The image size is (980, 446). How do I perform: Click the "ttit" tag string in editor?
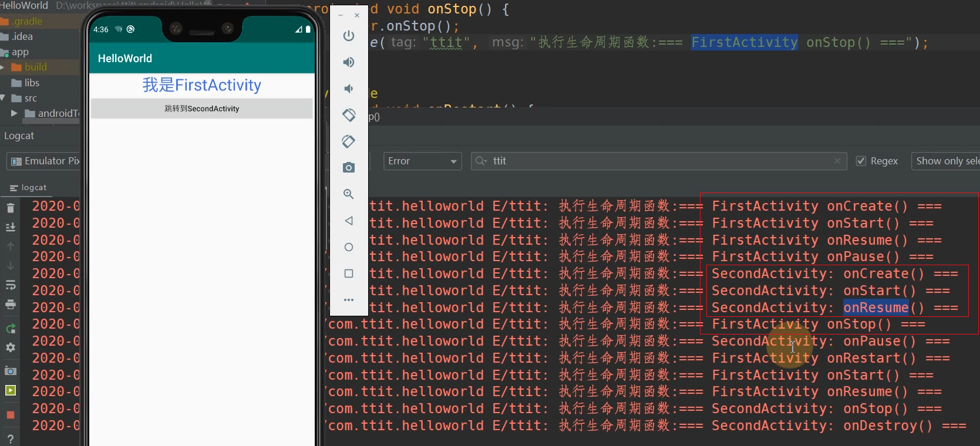tap(446, 42)
